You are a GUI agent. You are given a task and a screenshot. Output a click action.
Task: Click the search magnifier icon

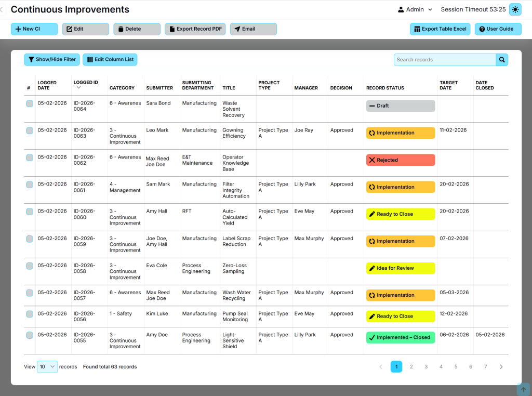tap(502, 60)
